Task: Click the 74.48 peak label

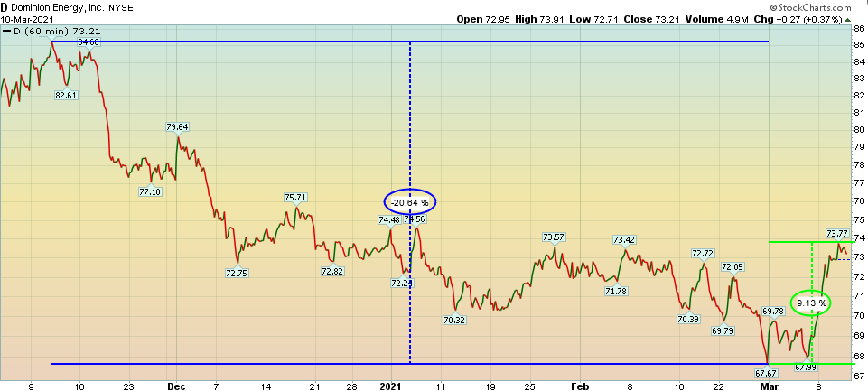Action: pos(389,219)
